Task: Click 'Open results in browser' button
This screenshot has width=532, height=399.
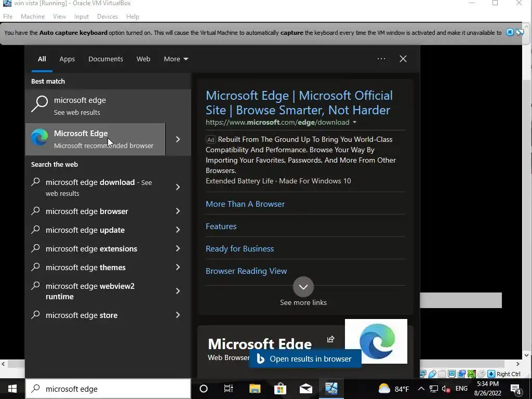Action: coord(305,358)
